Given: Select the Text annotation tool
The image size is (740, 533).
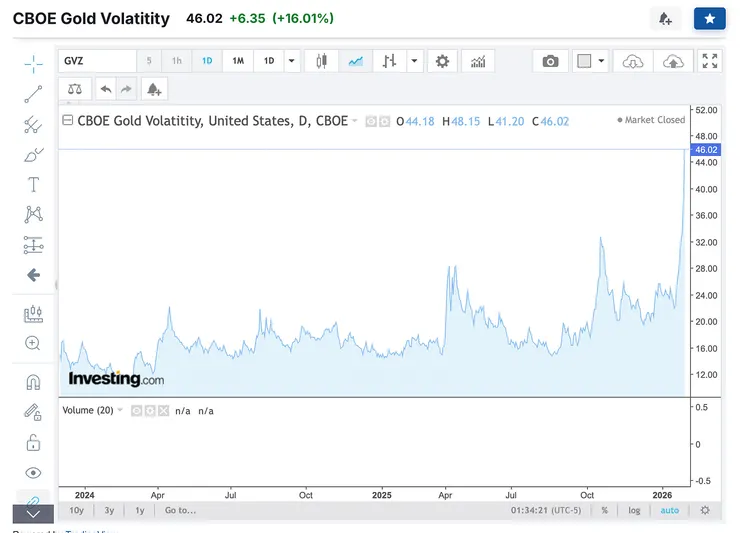Looking at the screenshot, I should point(34,185).
